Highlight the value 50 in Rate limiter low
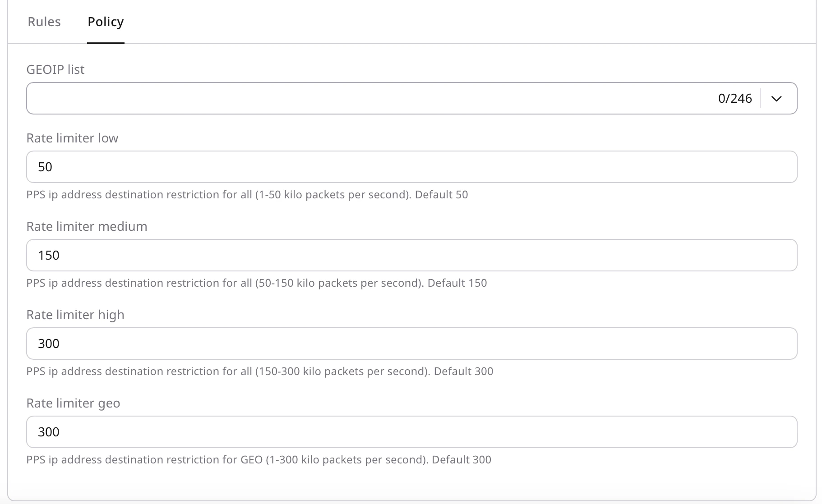 tap(45, 167)
